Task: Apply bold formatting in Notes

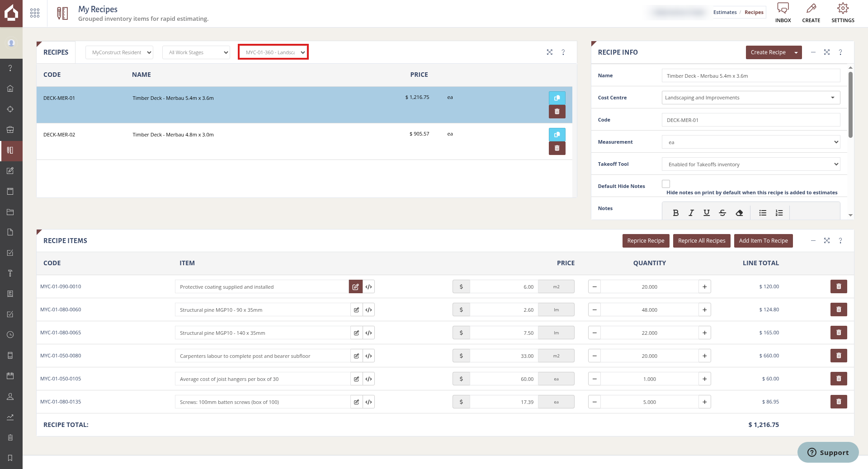Action: coord(675,213)
